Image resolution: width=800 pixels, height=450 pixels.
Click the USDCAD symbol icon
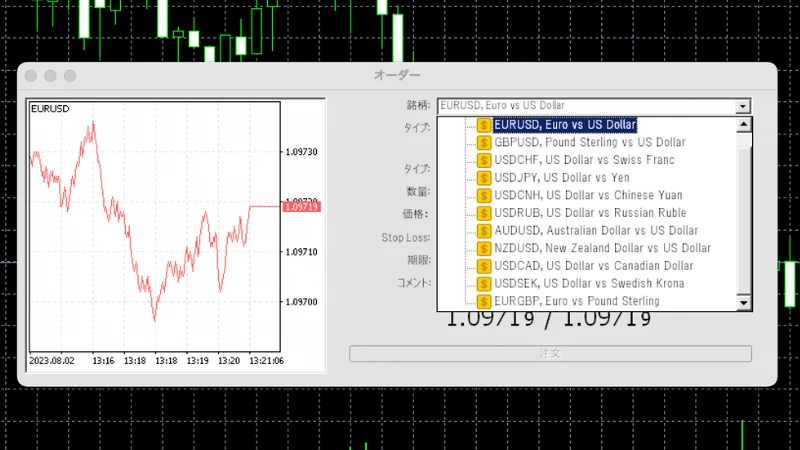[x=484, y=266]
